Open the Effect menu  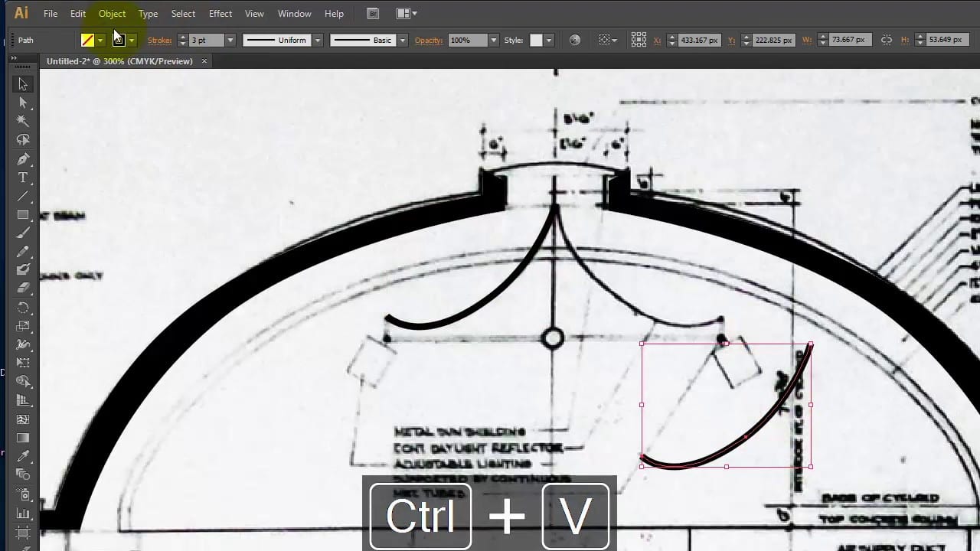click(x=220, y=14)
